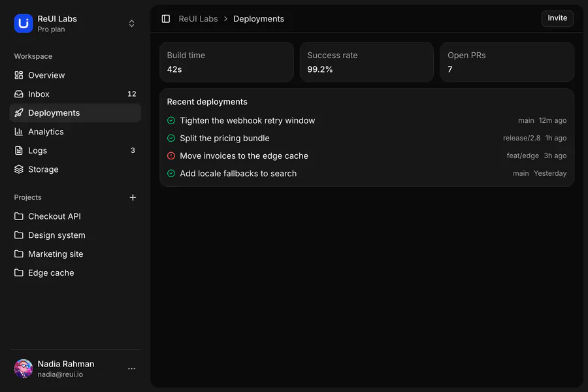This screenshot has width=588, height=392.
Task: Click the Nadia Rahman name text
Action: point(66,364)
